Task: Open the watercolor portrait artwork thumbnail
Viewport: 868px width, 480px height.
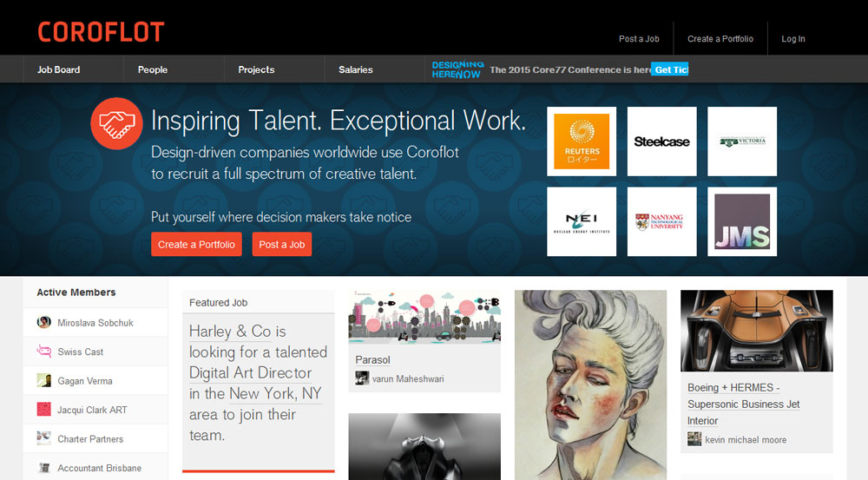Action: tap(590, 385)
